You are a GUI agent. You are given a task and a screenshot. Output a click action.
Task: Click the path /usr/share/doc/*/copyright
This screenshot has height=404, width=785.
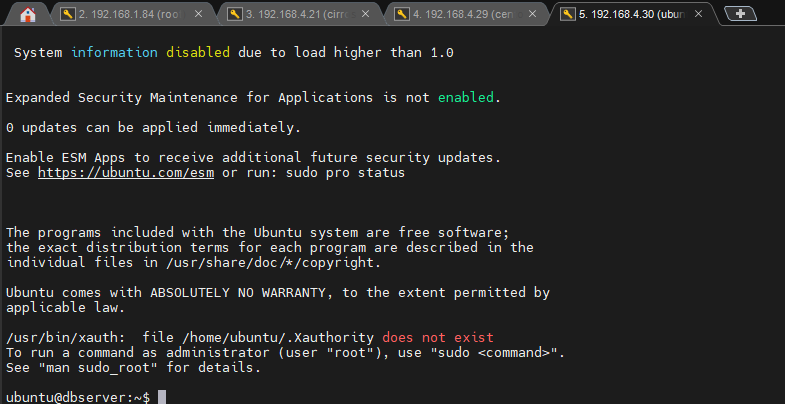click(270, 263)
